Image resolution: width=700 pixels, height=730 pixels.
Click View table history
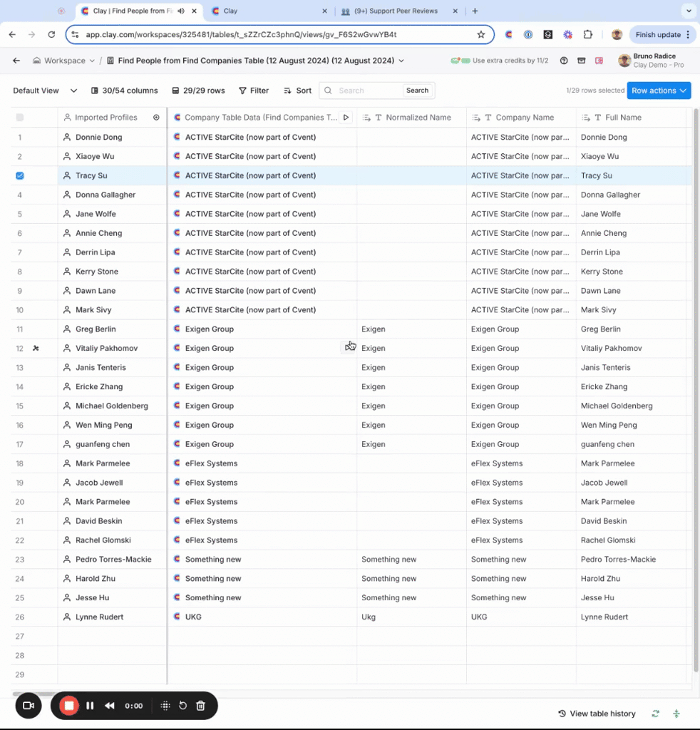(x=597, y=714)
